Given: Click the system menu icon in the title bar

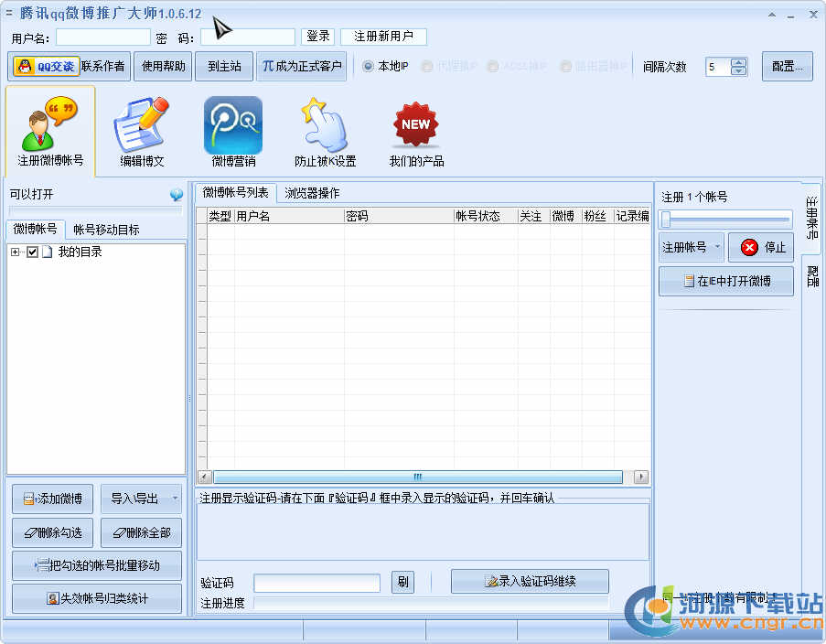Looking at the screenshot, I should [x=8, y=12].
